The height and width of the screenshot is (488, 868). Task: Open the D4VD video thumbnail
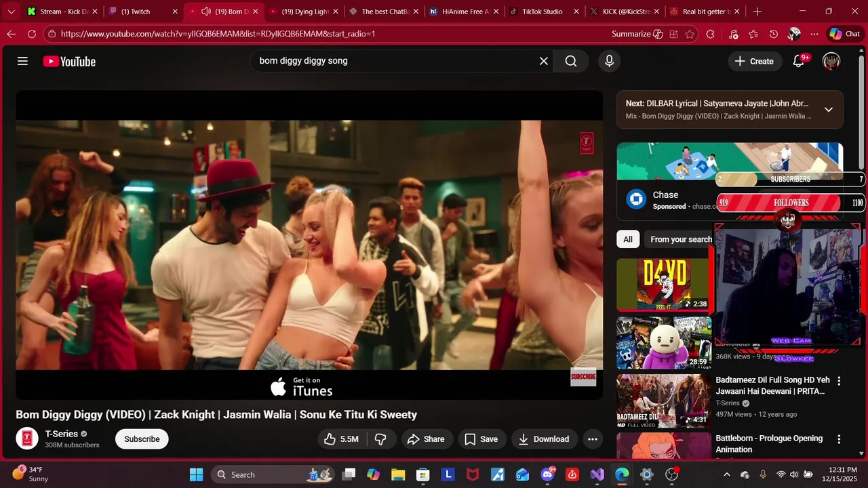pyautogui.click(x=664, y=285)
